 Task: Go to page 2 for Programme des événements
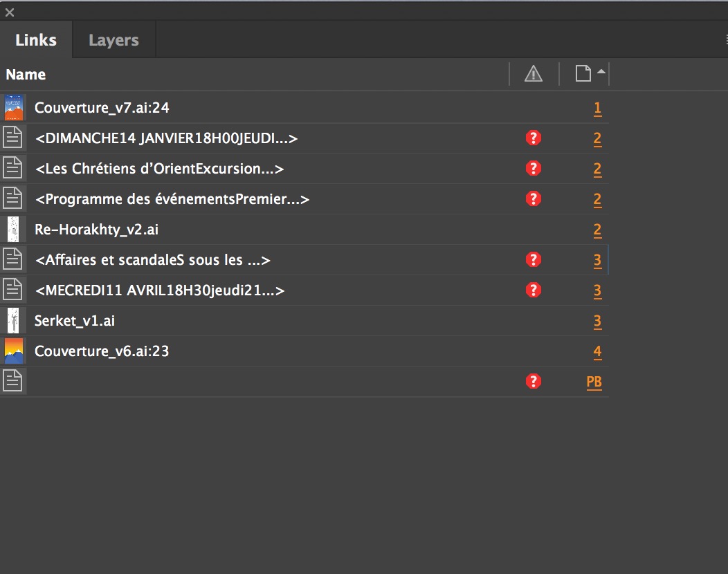point(597,200)
